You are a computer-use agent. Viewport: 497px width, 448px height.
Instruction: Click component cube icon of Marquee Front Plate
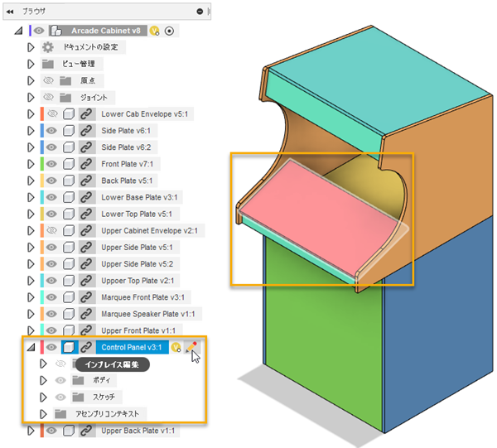69,297
